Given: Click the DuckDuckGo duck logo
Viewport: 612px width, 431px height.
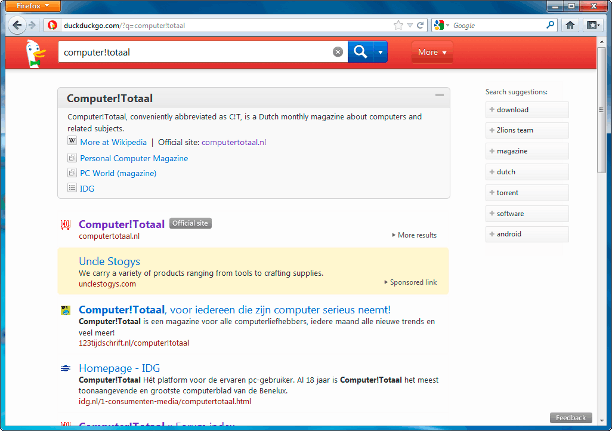Looking at the screenshot, I should pos(36,53).
